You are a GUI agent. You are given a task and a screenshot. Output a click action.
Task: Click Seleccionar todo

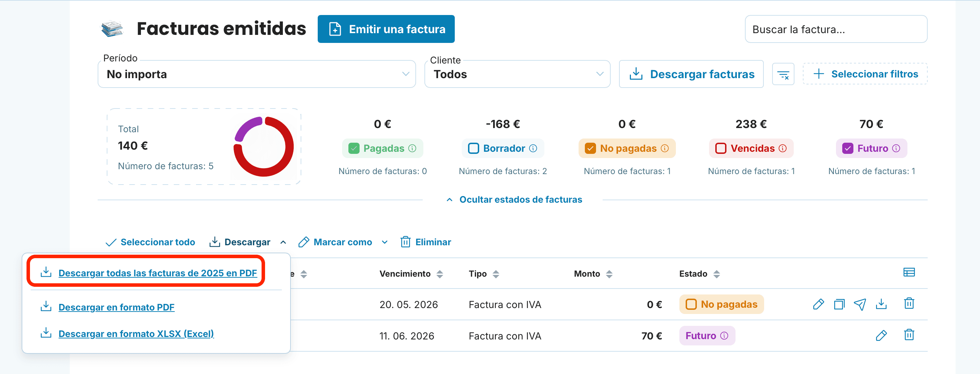tap(150, 242)
